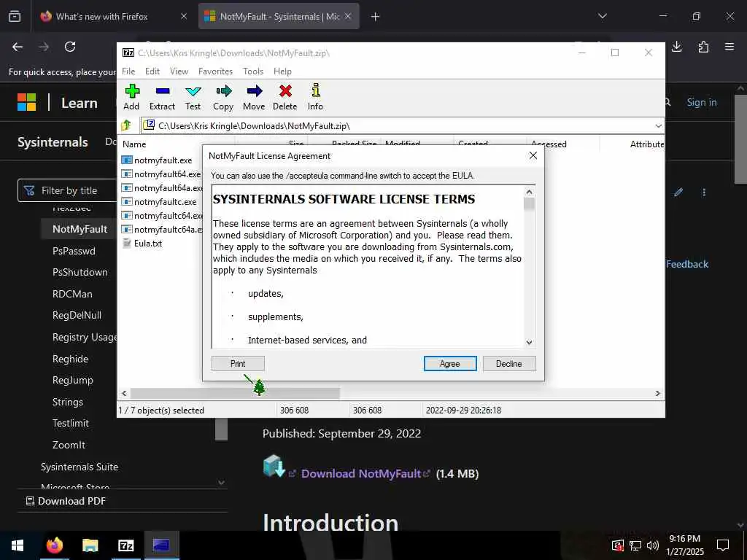Viewport: 747px width, 560px height.
Task: Open PsShutdown in the sidebar
Action: 80,273
